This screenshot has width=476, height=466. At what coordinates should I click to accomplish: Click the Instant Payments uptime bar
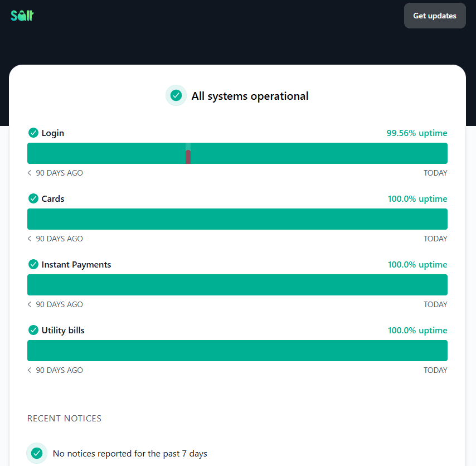[x=237, y=285]
